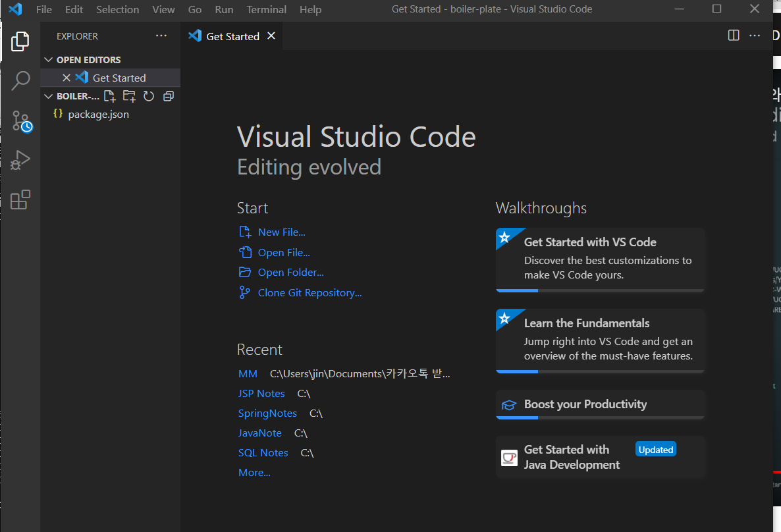The width and height of the screenshot is (781, 532).
Task: Click the EXPLORER panel title
Action: tap(77, 36)
